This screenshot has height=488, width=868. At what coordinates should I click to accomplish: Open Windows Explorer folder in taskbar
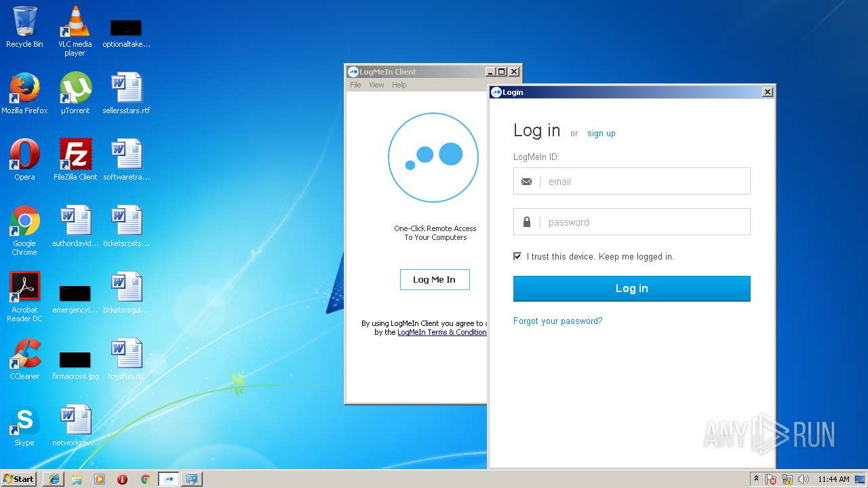[x=77, y=479]
